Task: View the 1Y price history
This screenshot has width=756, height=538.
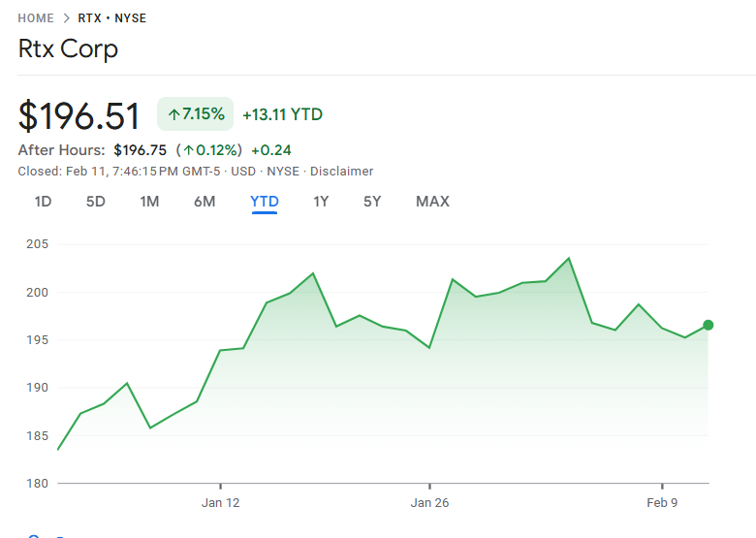Action: (x=321, y=202)
